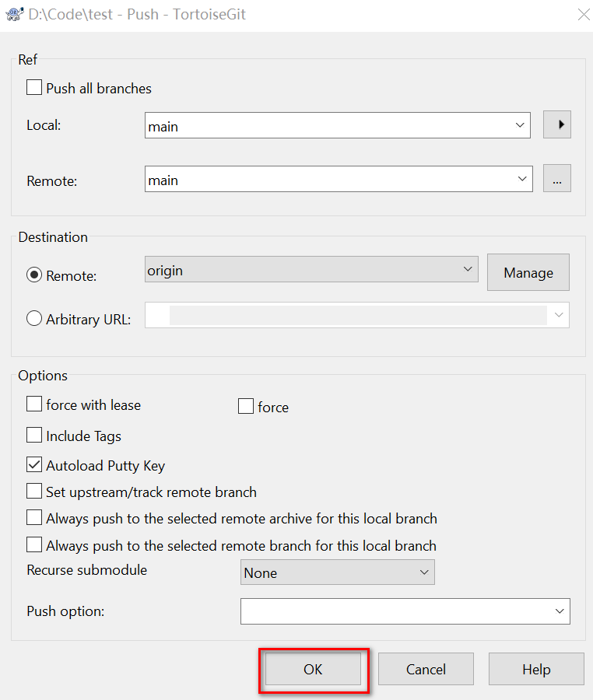Screen dimensions: 593x700
Task: Check the force option
Action: [246, 406]
